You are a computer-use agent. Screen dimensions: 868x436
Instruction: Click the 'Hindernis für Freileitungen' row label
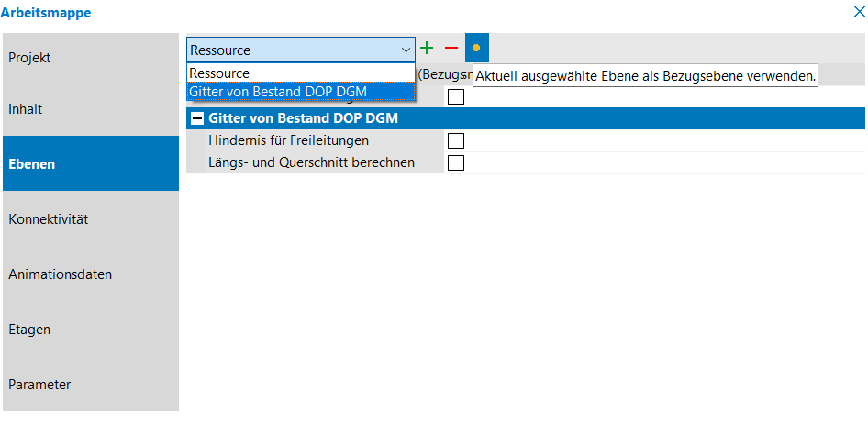pyautogui.click(x=289, y=141)
